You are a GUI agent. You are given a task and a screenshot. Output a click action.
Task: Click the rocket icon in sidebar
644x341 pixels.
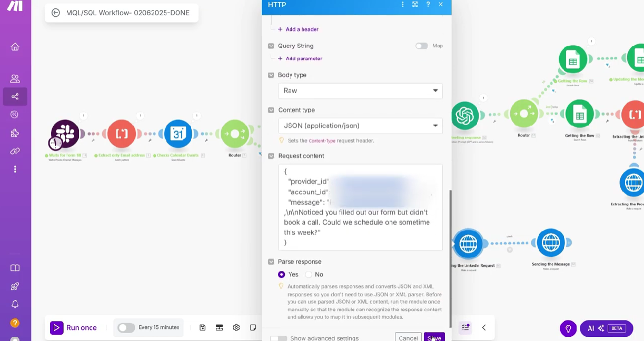click(x=15, y=286)
